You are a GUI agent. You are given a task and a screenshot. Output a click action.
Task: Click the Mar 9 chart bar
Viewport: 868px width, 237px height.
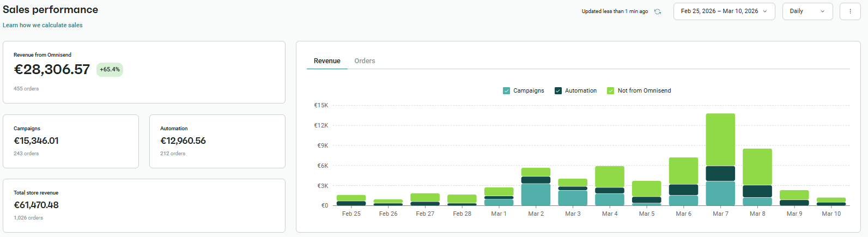(x=794, y=198)
